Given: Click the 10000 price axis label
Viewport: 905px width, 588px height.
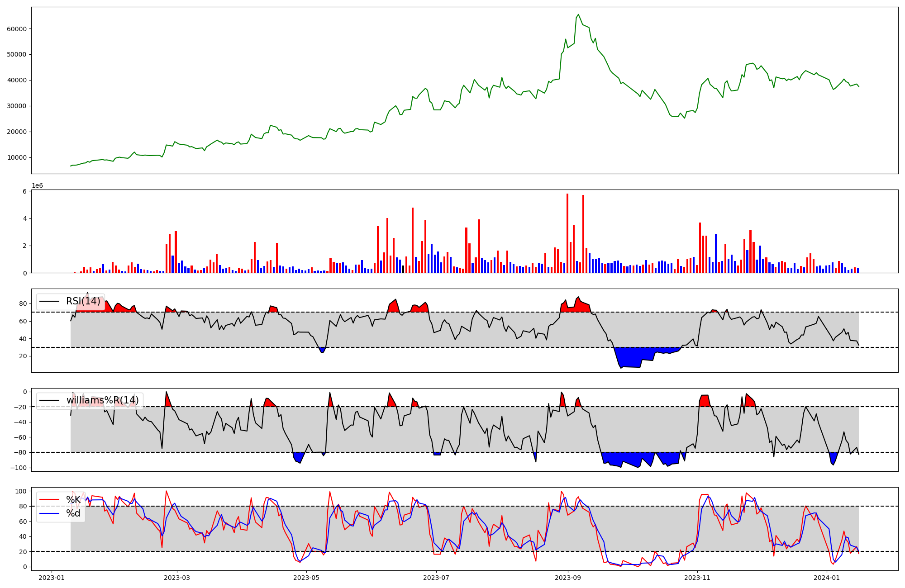Looking at the screenshot, I should pyautogui.click(x=17, y=158).
